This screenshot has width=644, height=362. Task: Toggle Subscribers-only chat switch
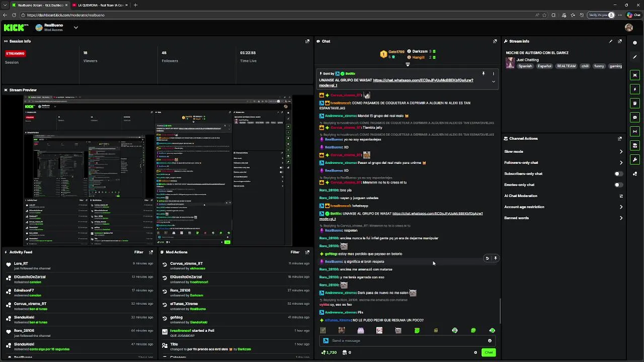[x=618, y=173]
